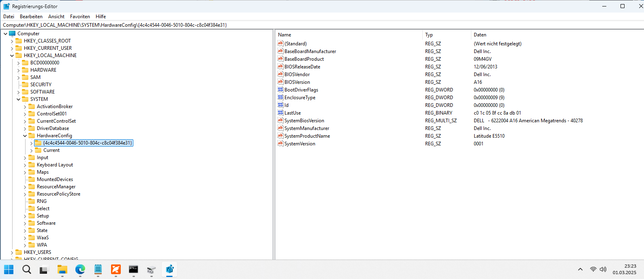Viewport: 644px width, 279px height.
Task: Expand the ControlSet001 chevron
Action: click(25, 114)
